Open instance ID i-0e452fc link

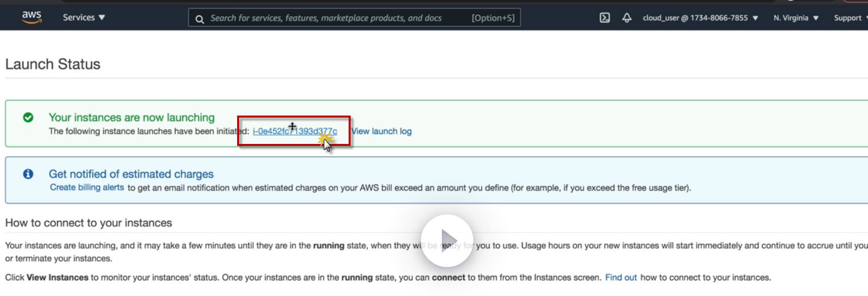pyautogui.click(x=295, y=131)
